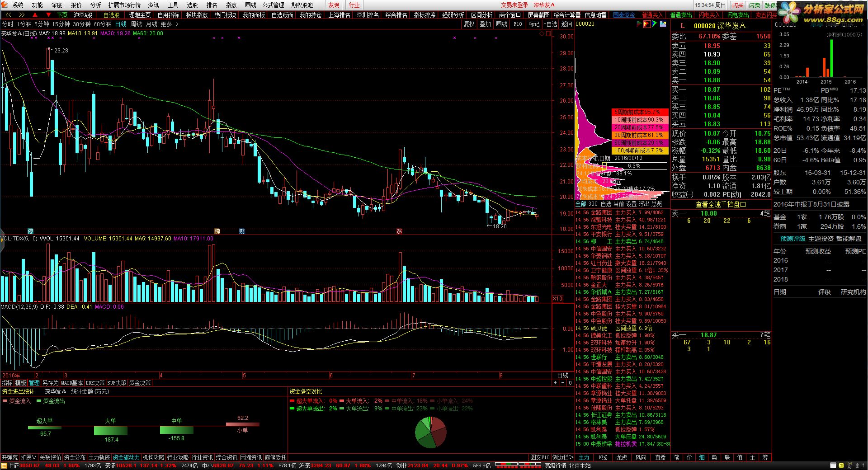The height and width of the screenshot is (470, 868).
Task: Click the 5周期前成本95.7% red color label
Action: tap(639, 112)
